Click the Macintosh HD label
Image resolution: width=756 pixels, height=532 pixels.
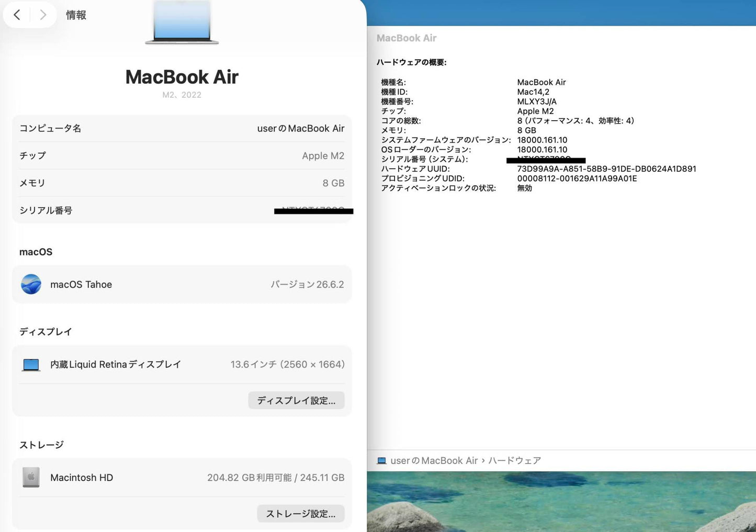pos(82,478)
